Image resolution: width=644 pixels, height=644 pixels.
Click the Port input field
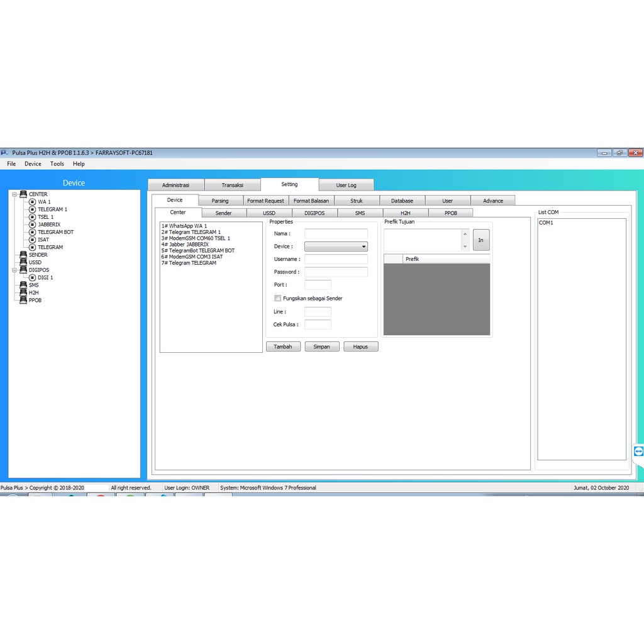[x=318, y=285]
